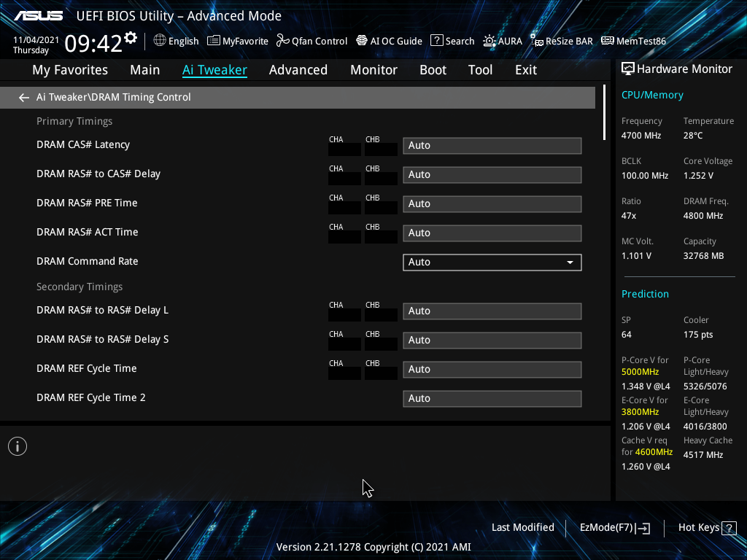Click the 4700 MHz frequency value
This screenshot has width=747, height=560.
point(640,136)
